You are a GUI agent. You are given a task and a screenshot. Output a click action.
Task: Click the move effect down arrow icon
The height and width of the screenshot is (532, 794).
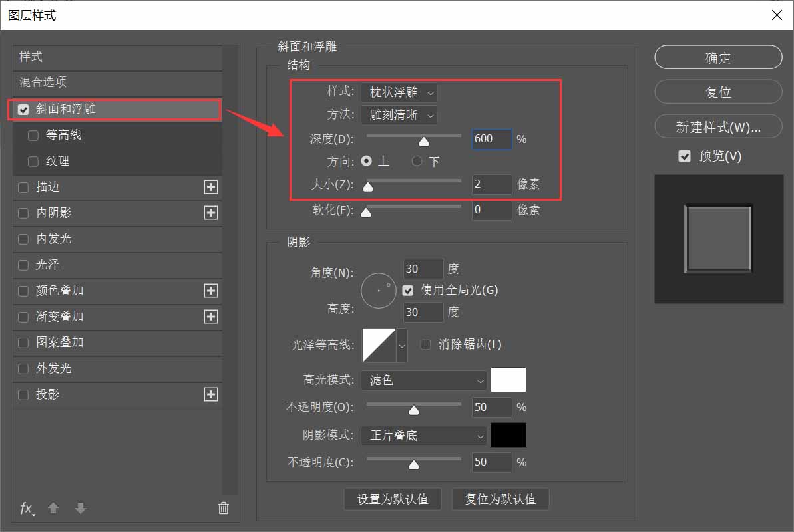click(x=80, y=508)
